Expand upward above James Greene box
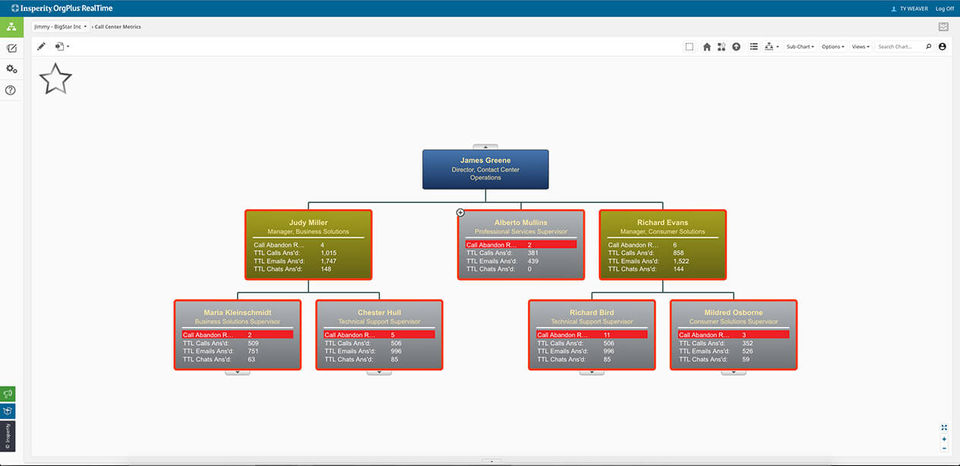This screenshot has width=960, height=466. pos(486,147)
